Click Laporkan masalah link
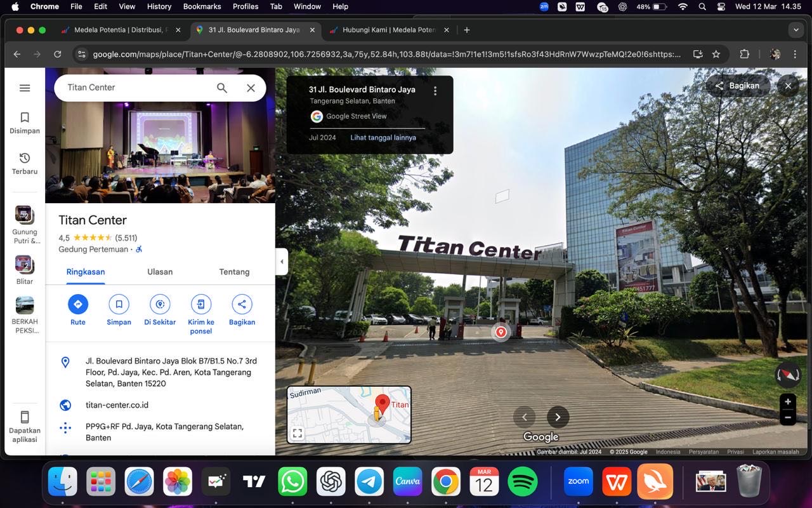Viewport: 812px width, 508px height. pyautogui.click(x=776, y=452)
